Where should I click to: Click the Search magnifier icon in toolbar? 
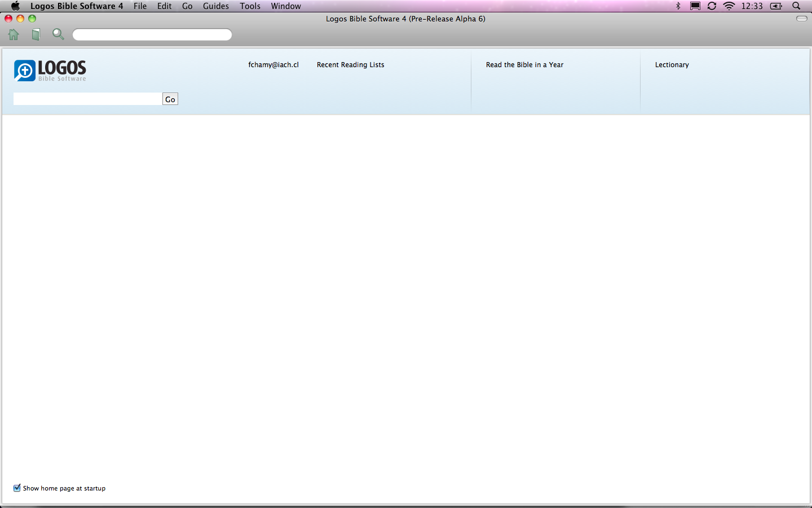[58, 34]
